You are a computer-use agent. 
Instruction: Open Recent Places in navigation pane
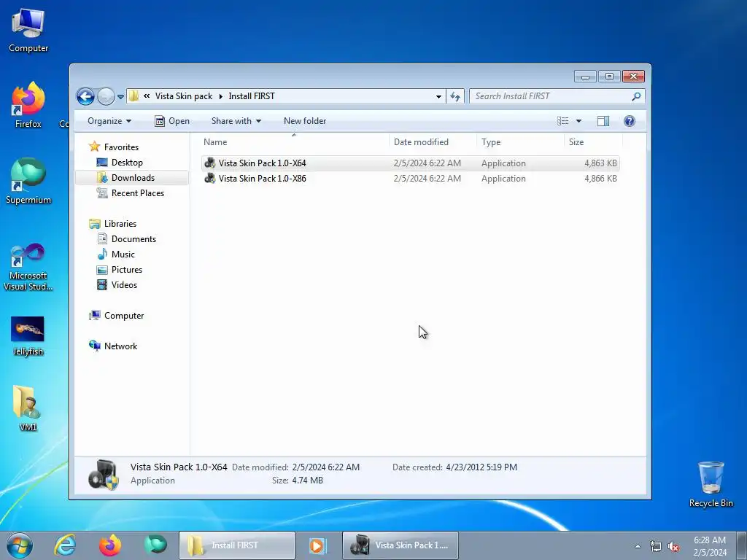(x=137, y=192)
